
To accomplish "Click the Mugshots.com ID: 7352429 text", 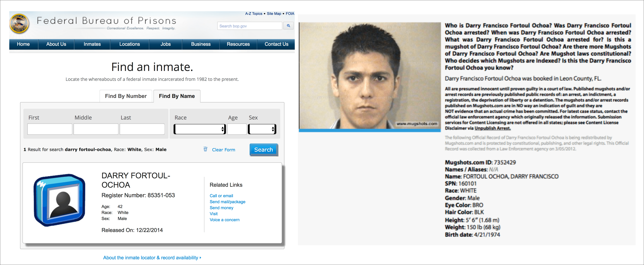I will coord(480,162).
